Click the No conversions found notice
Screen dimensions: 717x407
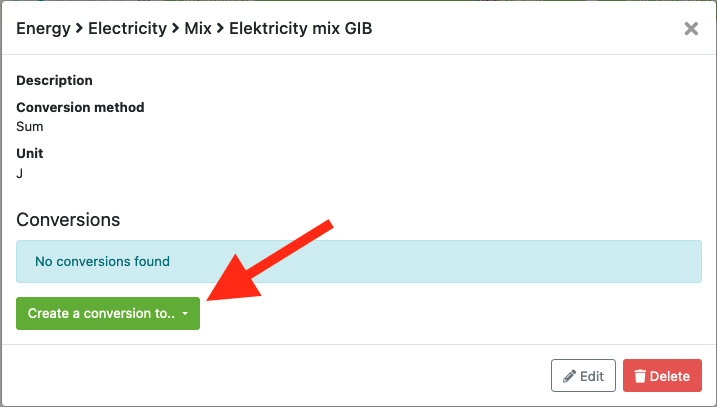[x=359, y=262]
